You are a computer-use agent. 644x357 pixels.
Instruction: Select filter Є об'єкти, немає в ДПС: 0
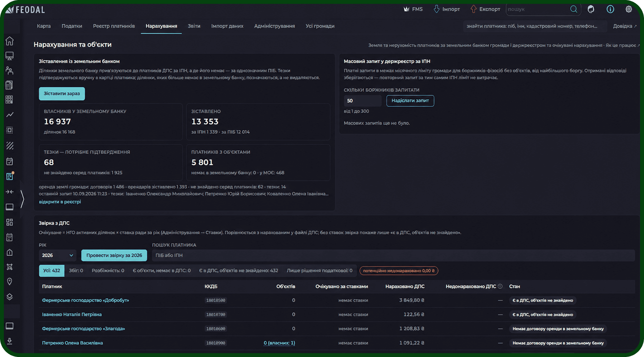161,271
